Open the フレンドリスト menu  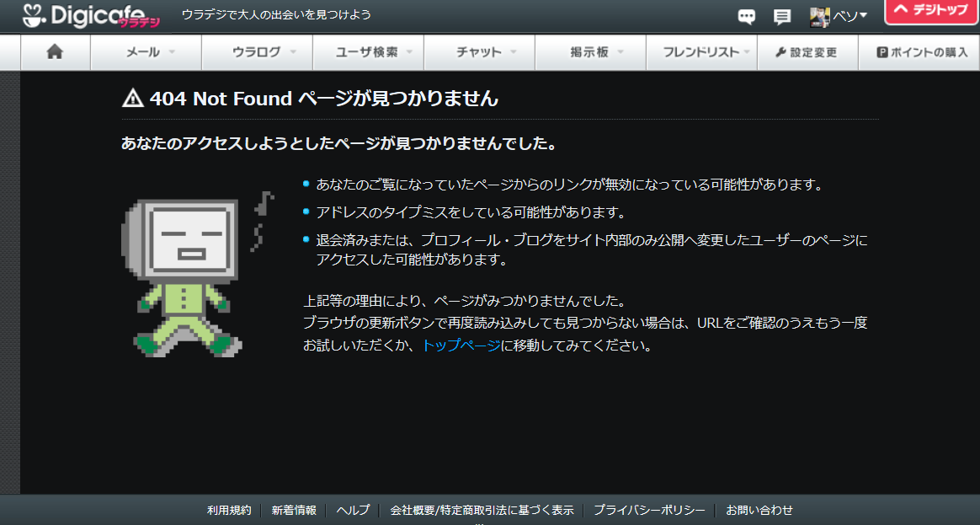(x=700, y=52)
